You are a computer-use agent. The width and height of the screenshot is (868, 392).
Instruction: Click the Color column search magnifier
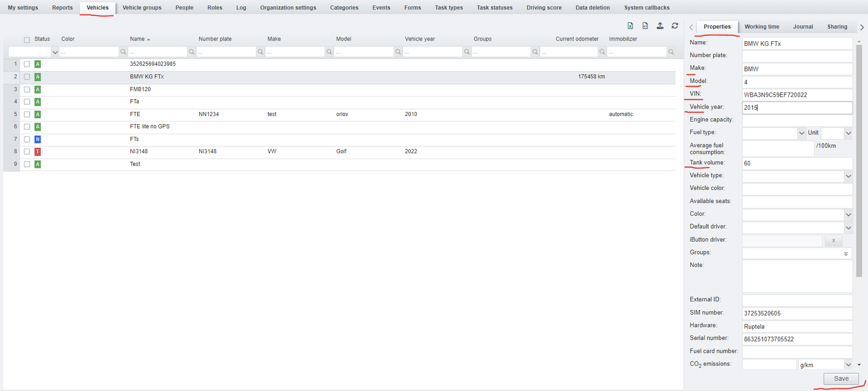point(123,52)
